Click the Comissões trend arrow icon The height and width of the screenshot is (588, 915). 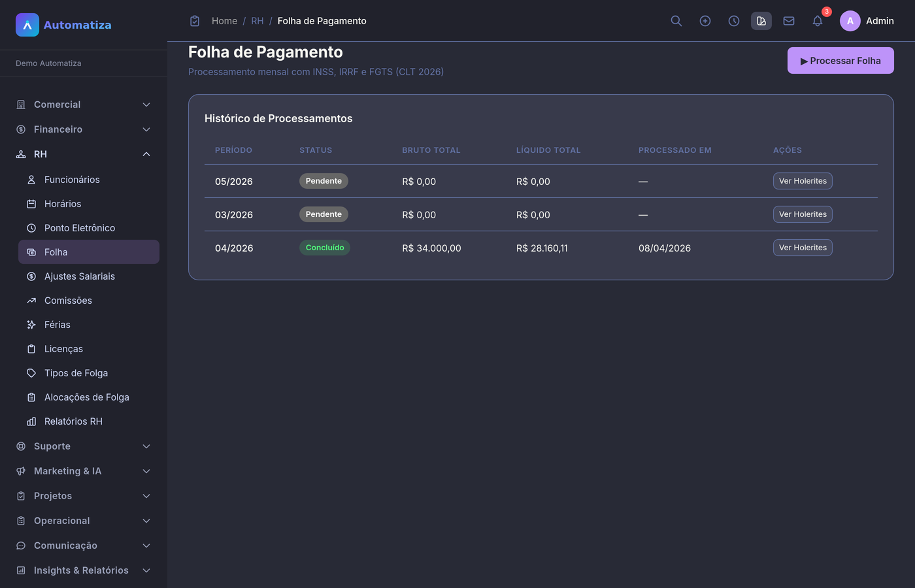31,301
